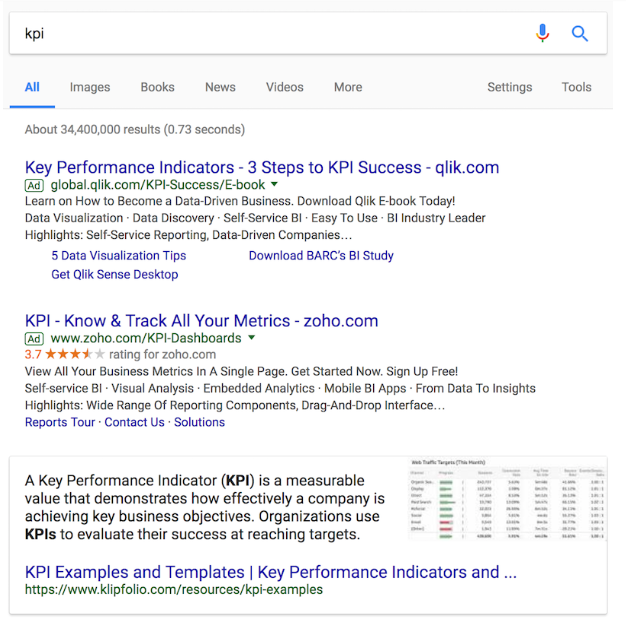Click the Web Traffic Targets thumbnail image
This screenshot has height=623, width=626.
point(507,499)
